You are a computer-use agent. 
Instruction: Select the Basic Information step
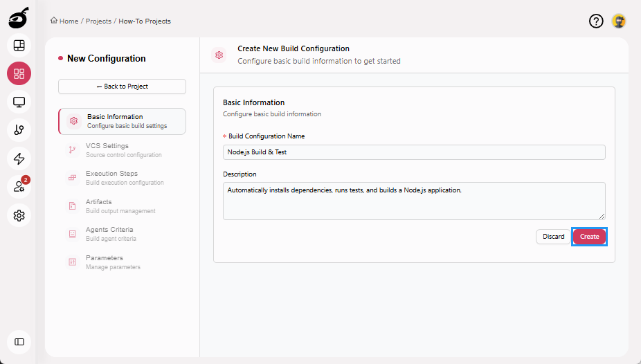tap(122, 121)
